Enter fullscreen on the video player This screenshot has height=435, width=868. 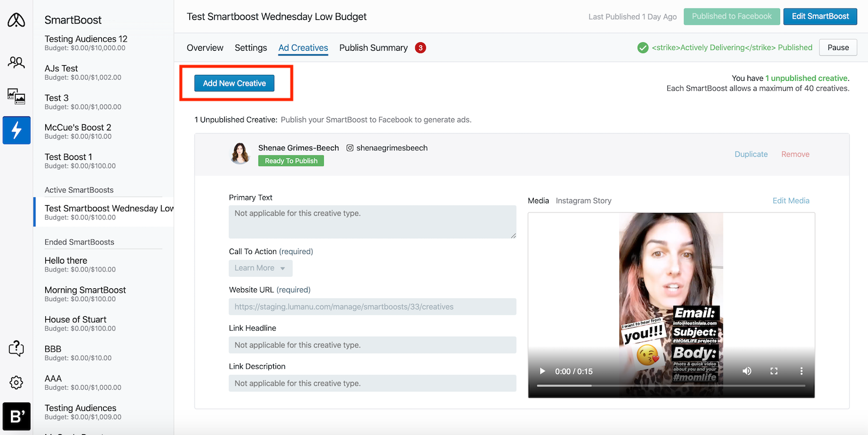[774, 371]
